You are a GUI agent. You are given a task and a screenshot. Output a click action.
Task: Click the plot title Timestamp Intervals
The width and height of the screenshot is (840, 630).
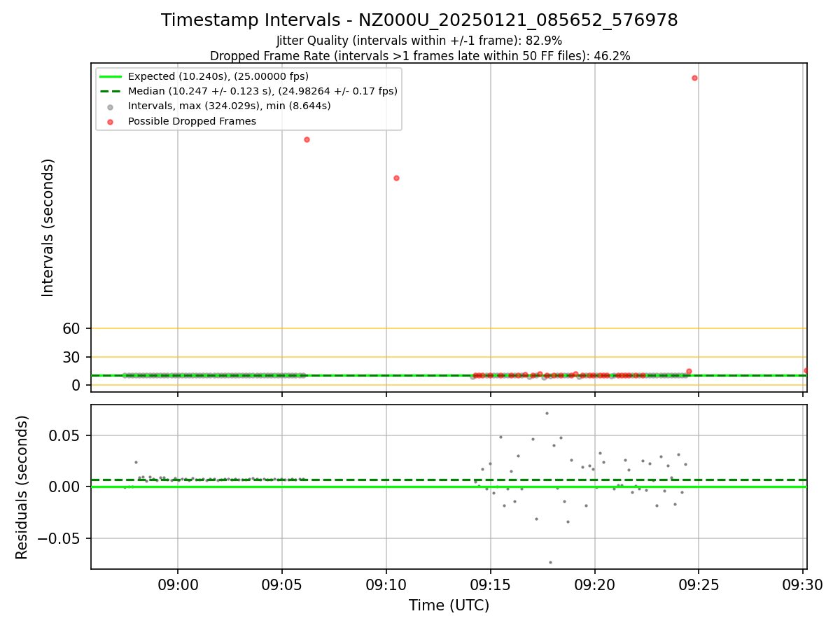click(419, 20)
